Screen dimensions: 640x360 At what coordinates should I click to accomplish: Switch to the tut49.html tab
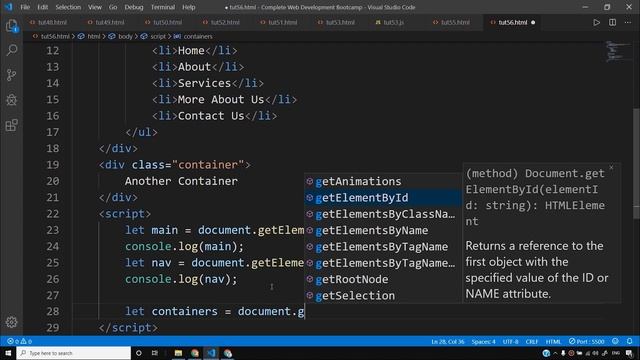(x=109, y=22)
